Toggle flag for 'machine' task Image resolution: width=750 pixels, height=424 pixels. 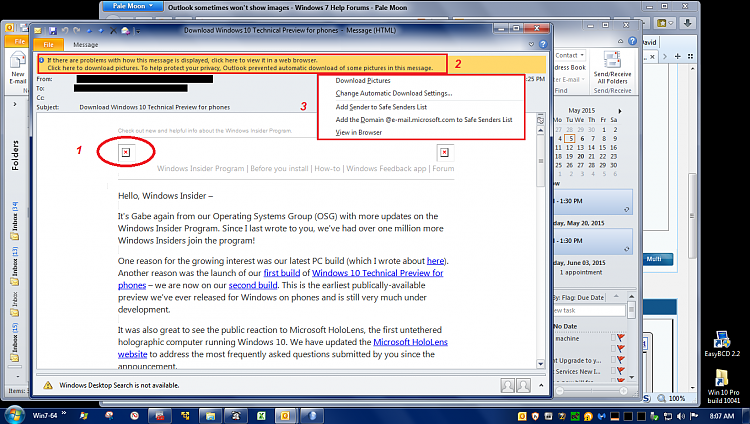click(621, 338)
